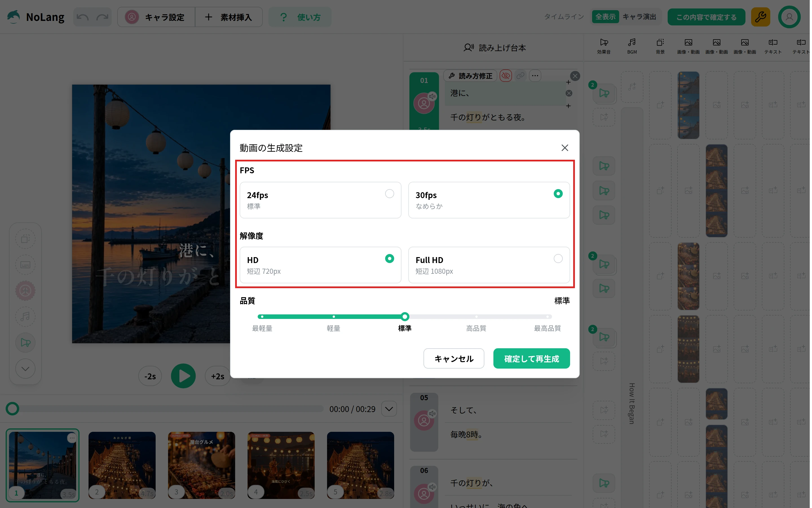
Task: Click 確定して再生成 button
Action: (x=531, y=358)
